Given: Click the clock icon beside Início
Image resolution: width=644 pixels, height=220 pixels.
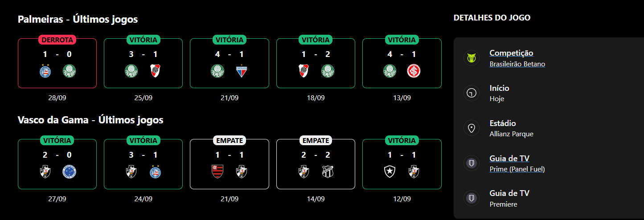Looking at the screenshot, I should point(471,93).
